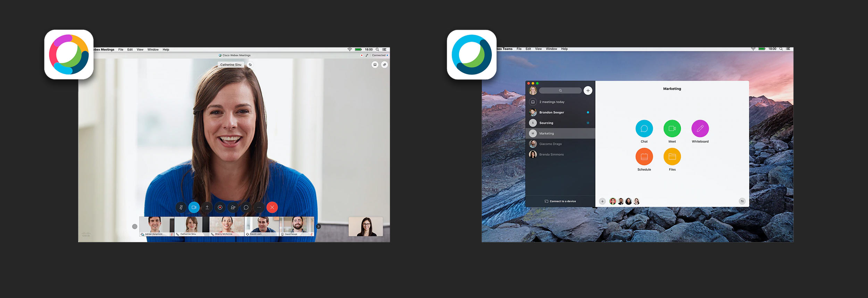Click the self-view video thumbnail
Image resolution: width=868 pixels, height=298 pixels.
[x=366, y=226]
